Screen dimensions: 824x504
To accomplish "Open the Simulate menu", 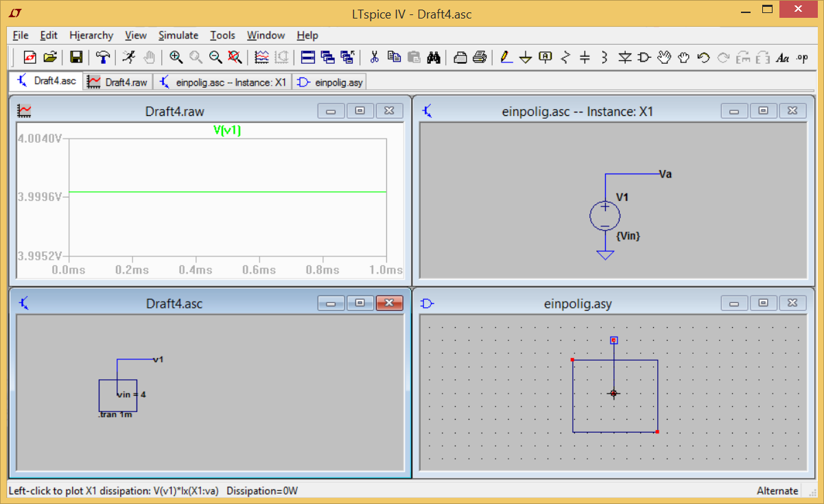I will (x=178, y=35).
